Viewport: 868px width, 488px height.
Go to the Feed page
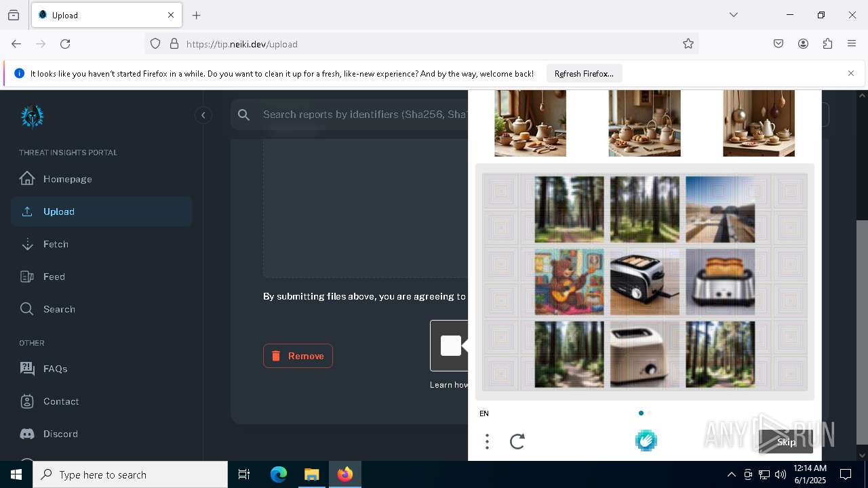pyautogui.click(x=102, y=277)
